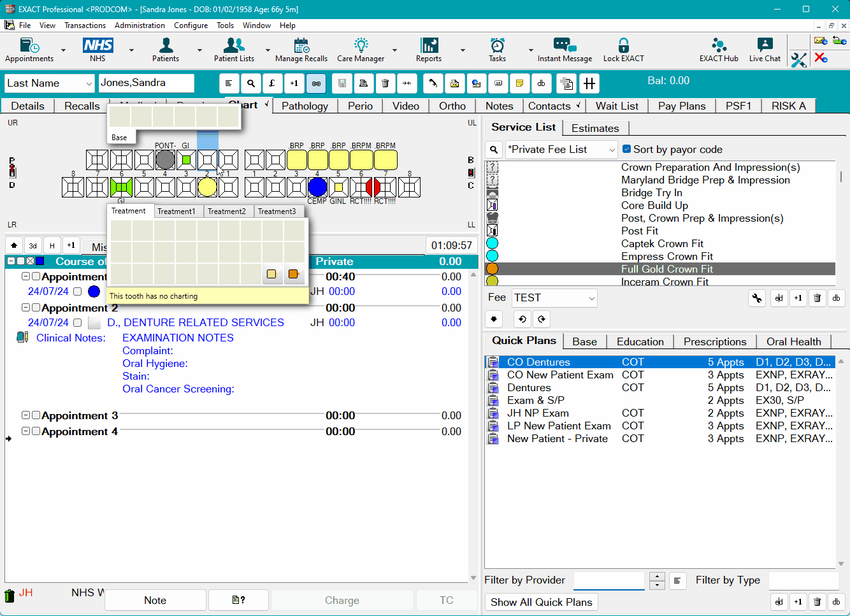Viewport: 850px width, 616px height.
Task: Click the Filter by Provider stepper arrows
Action: click(x=657, y=580)
